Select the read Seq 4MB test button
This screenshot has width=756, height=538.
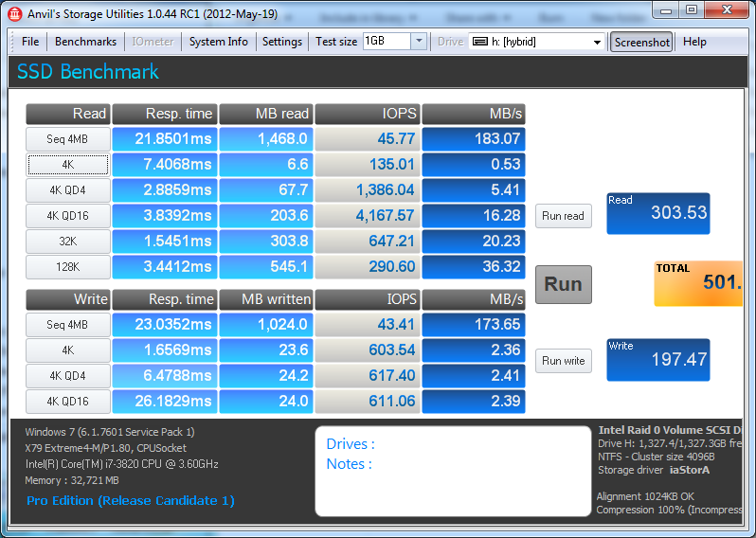[x=68, y=139]
